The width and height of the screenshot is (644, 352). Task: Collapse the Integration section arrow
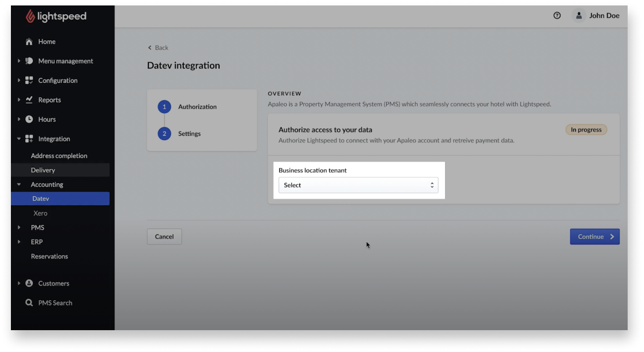coord(19,139)
